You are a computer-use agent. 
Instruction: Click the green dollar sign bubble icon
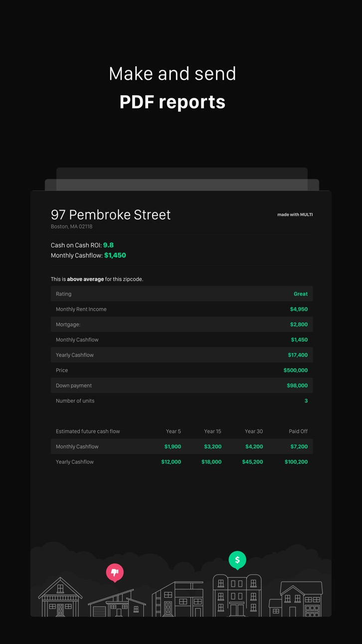tap(237, 560)
